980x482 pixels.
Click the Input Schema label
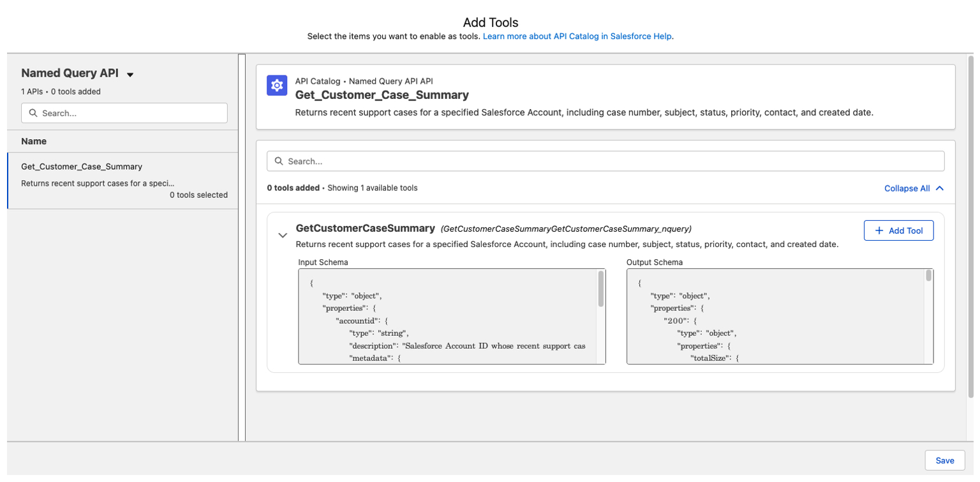coord(323,262)
